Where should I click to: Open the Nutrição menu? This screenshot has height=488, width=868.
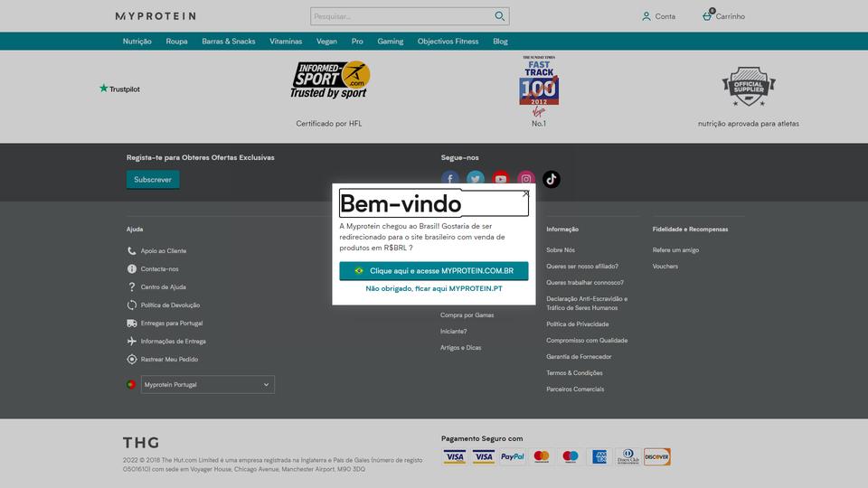pyautogui.click(x=137, y=42)
